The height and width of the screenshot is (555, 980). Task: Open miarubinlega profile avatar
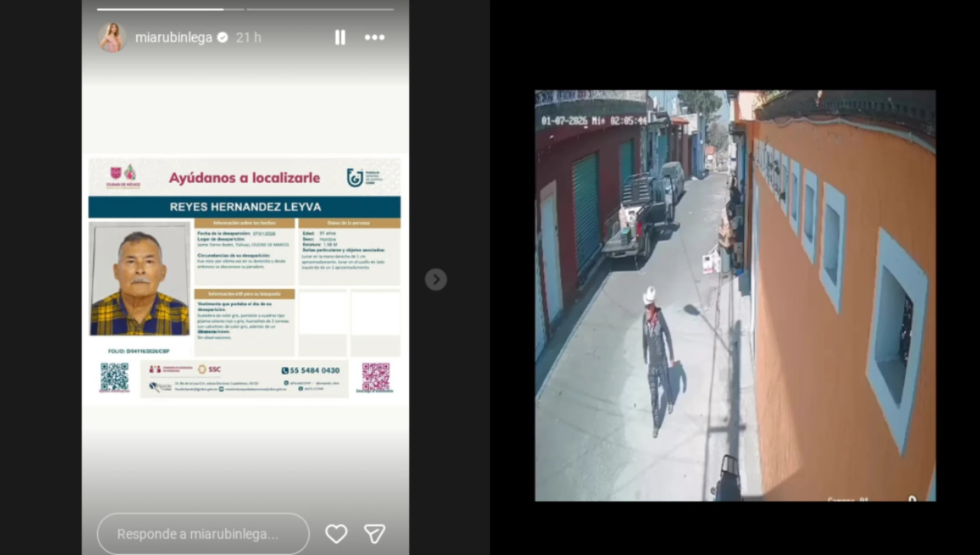pos(112,37)
